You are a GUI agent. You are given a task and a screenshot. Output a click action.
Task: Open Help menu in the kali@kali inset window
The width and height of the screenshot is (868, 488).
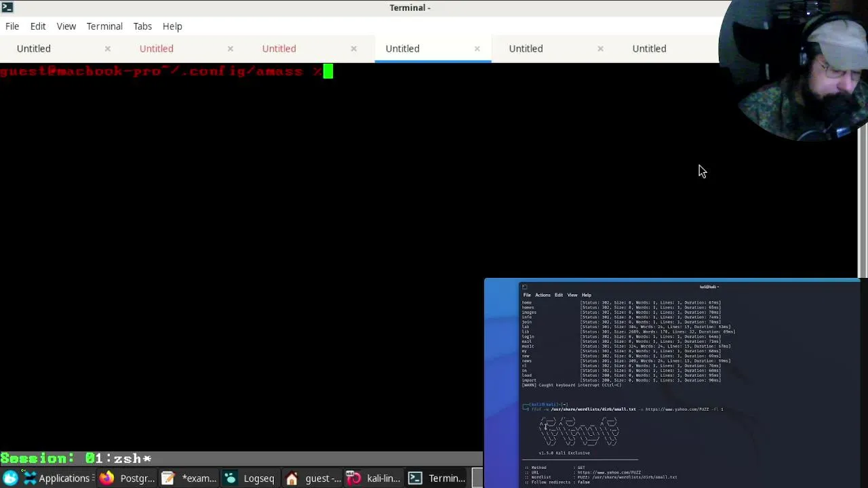pos(587,295)
